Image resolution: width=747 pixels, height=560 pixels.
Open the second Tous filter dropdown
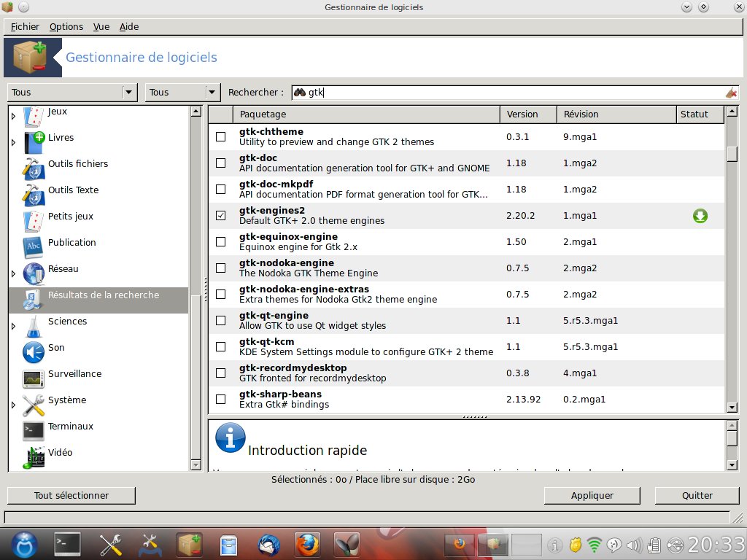[x=182, y=93]
